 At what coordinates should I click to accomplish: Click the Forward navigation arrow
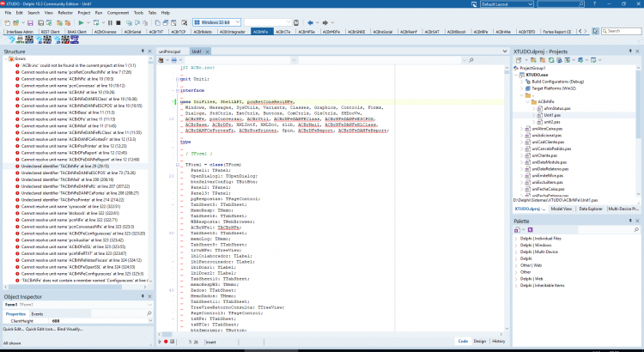click(x=325, y=22)
